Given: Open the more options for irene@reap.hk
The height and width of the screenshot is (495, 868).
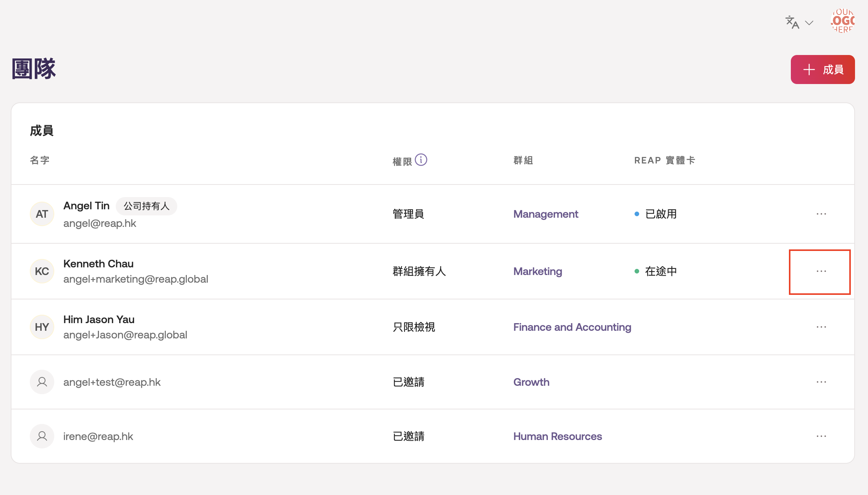Looking at the screenshot, I should point(821,436).
